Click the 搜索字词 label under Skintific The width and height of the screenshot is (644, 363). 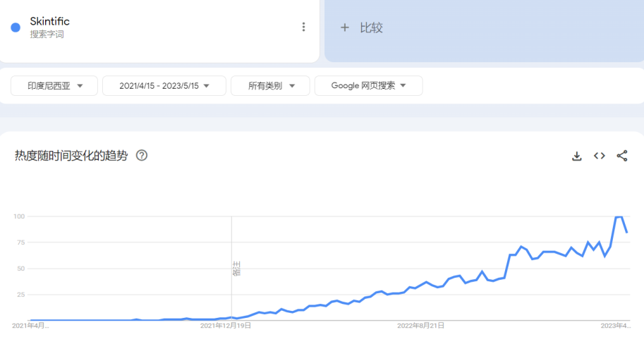pos(47,35)
